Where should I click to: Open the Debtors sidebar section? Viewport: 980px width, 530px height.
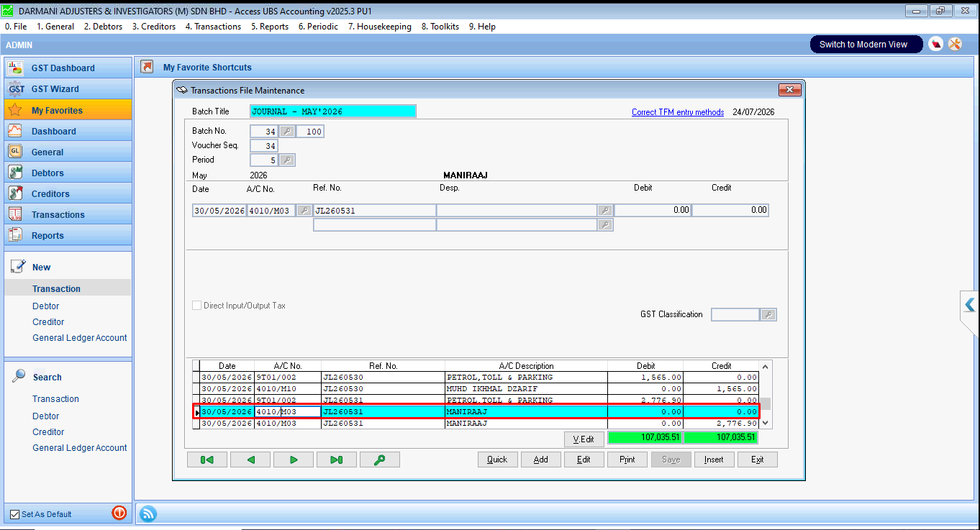click(x=68, y=173)
